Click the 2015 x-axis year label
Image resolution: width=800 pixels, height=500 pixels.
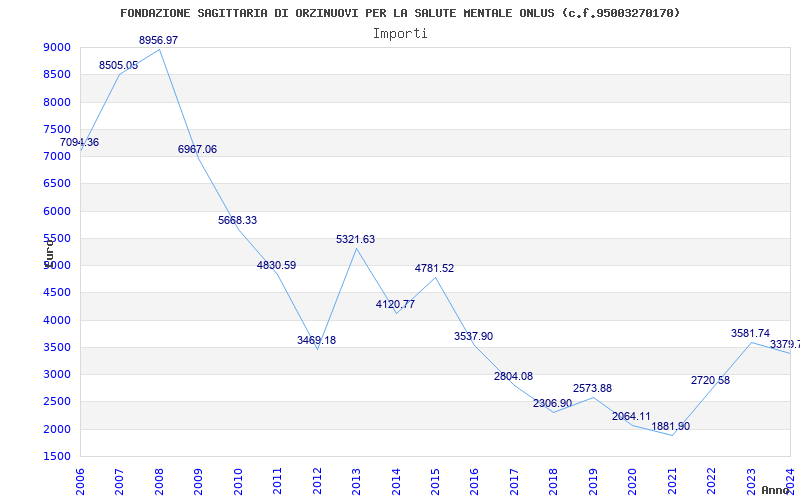(x=435, y=481)
